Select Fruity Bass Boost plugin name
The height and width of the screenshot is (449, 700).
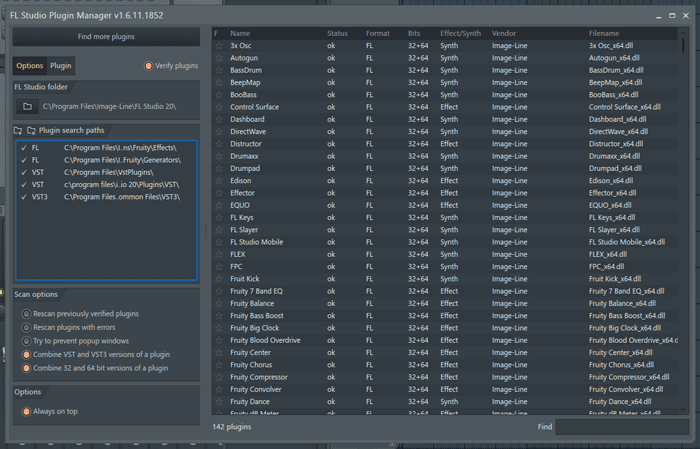coord(257,316)
